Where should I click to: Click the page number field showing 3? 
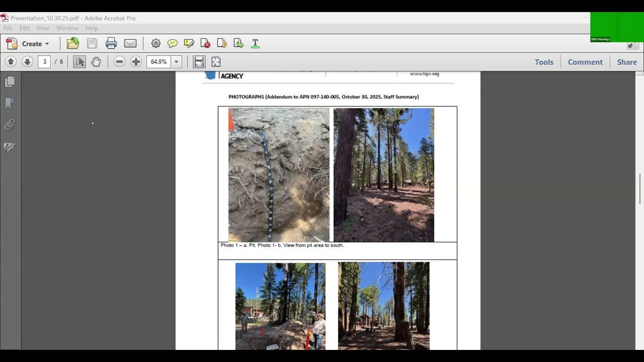click(x=44, y=62)
